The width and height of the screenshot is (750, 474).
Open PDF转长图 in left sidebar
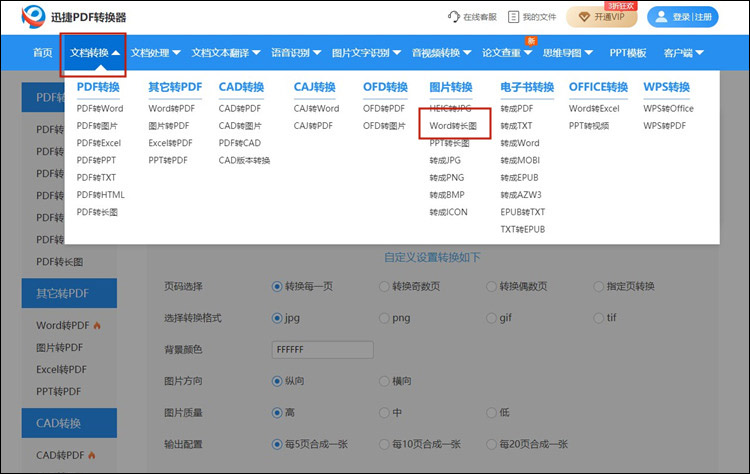[x=60, y=262]
